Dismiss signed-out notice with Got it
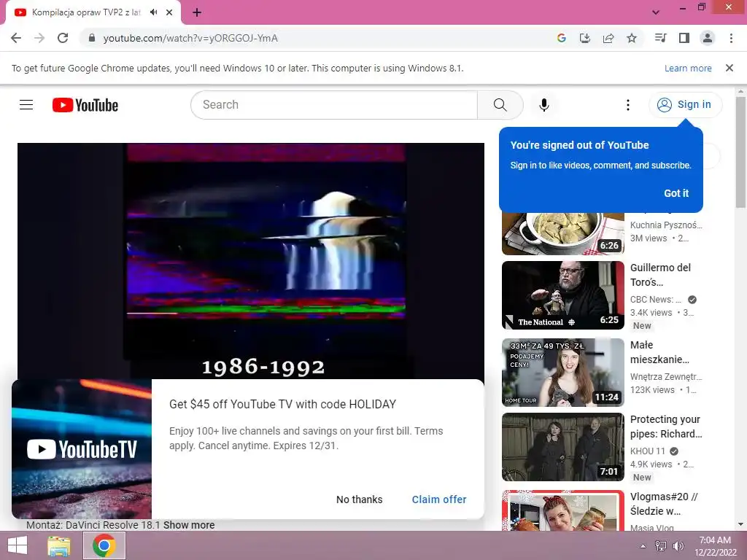This screenshot has height=560, width=747. (x=676, y=193)
